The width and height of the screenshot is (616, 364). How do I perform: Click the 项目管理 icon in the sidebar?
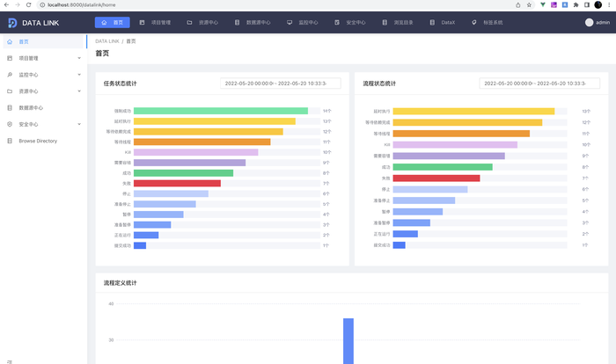click(x=10, y=58)
